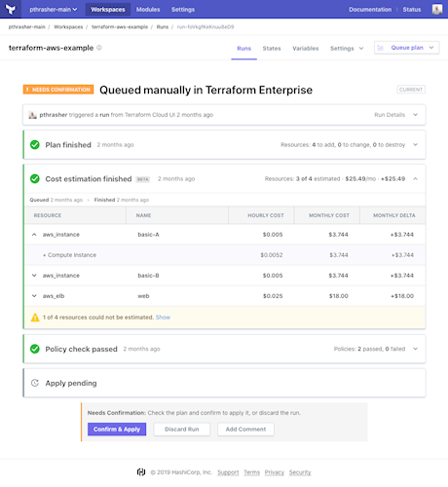Viewport: 448px width, 487px height.
Task: Click terraform-aws-example in the breadcrumb
Action: tap(120, 27)
